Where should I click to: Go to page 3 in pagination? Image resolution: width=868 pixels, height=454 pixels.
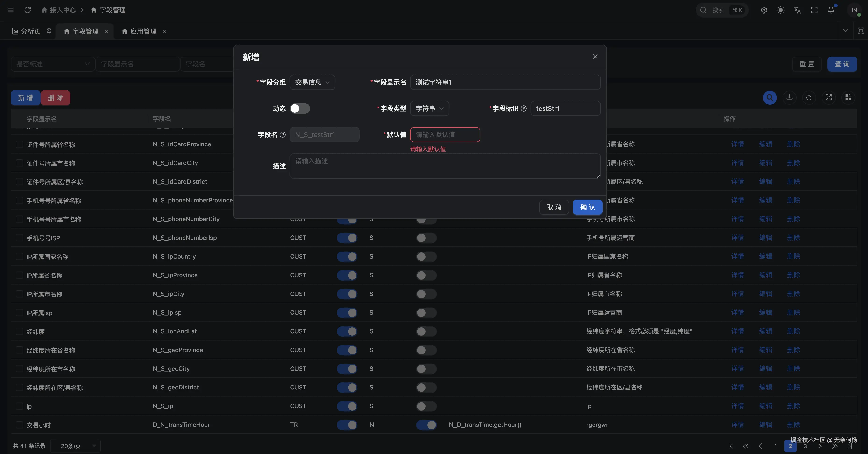(805, 446)
